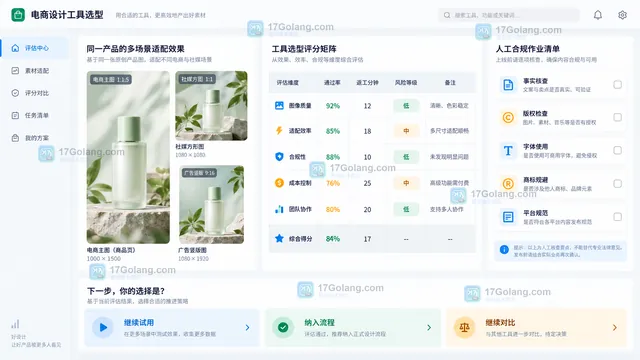Click the 平台规范 list icon

(508, 217)
